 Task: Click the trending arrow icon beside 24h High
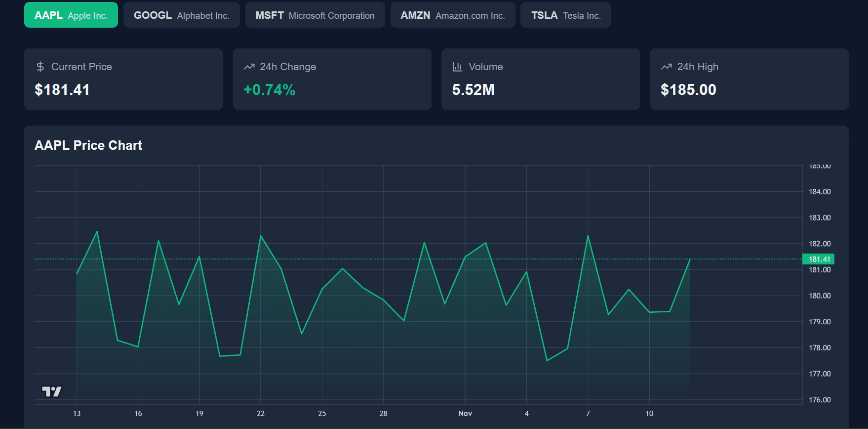pos(667,67)
